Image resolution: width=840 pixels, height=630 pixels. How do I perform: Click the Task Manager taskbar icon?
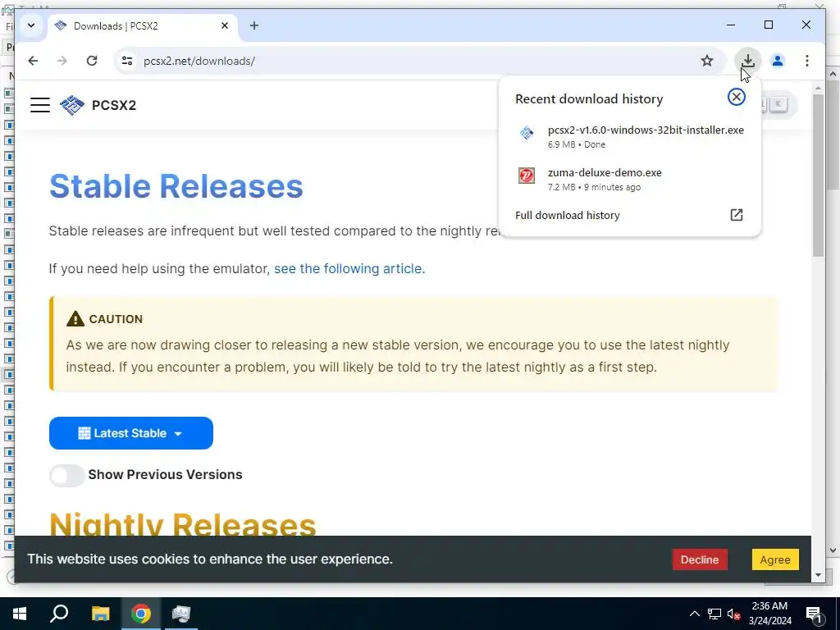coord(181,614)
